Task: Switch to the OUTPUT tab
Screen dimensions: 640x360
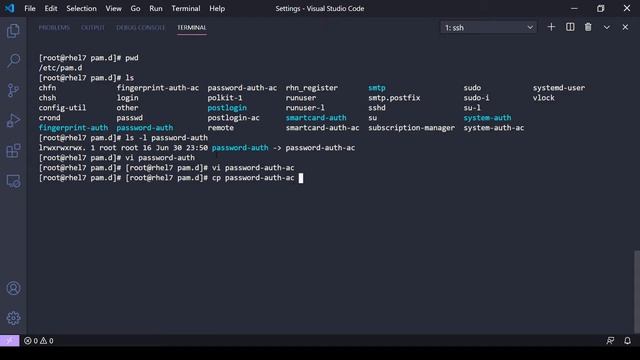Action: (93, 27)
